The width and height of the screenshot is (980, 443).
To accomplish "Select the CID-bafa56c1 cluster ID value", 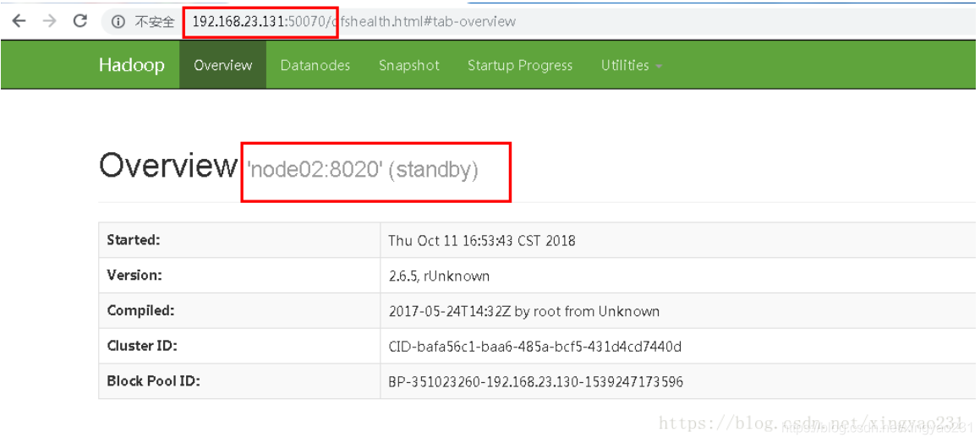I will (x=534, y=346).
